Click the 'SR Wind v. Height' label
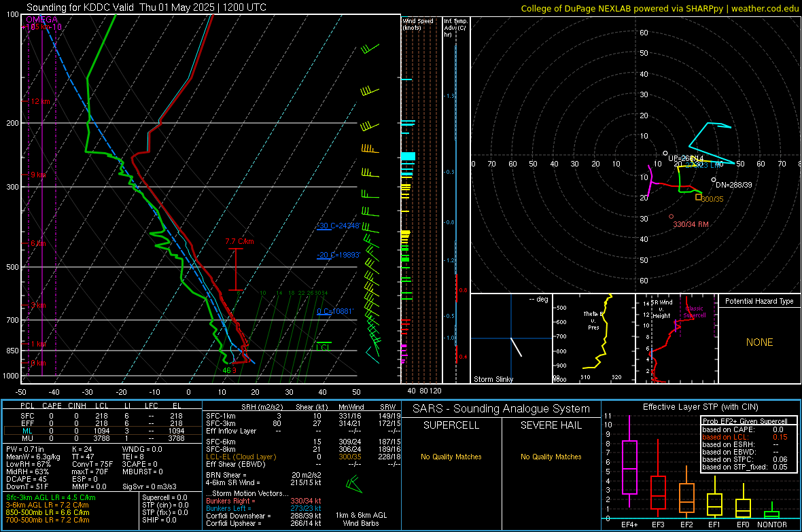The image size is (802, 532). click(662, 309)
